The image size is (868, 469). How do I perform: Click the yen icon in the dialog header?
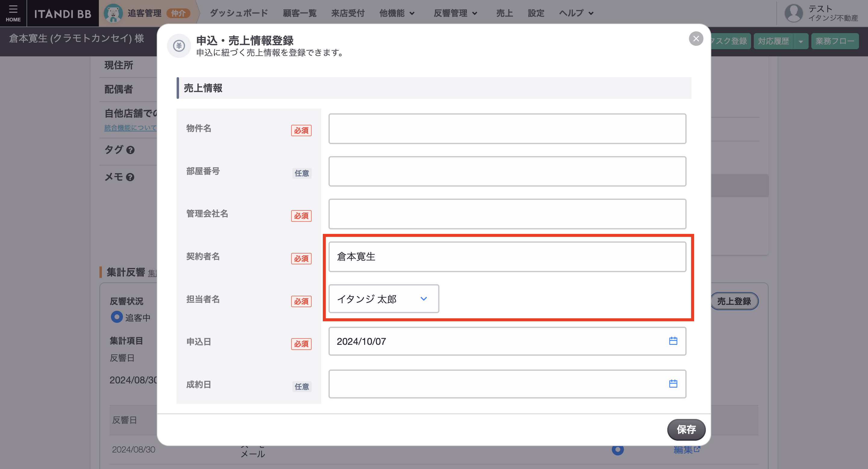point(179,46)
